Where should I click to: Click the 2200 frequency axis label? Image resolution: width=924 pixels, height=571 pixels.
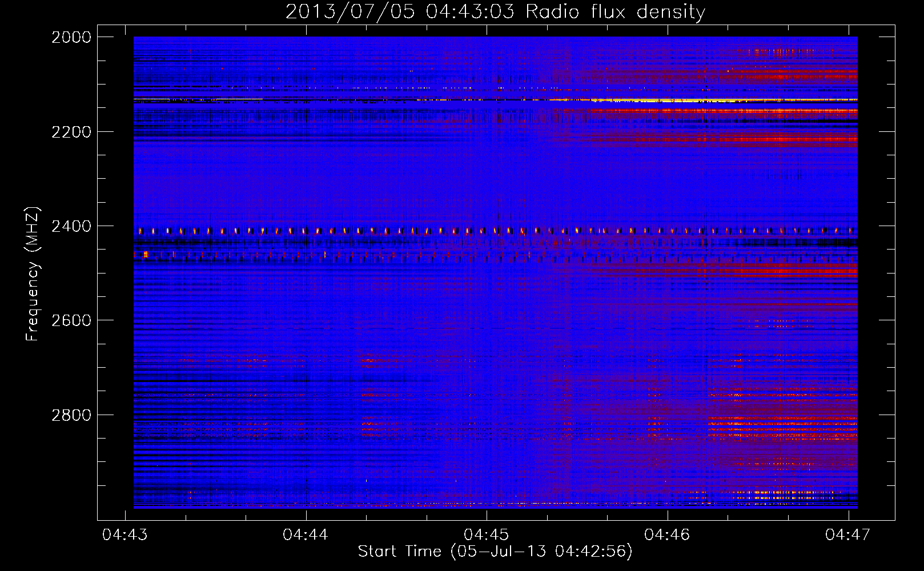tap(71, 132)
